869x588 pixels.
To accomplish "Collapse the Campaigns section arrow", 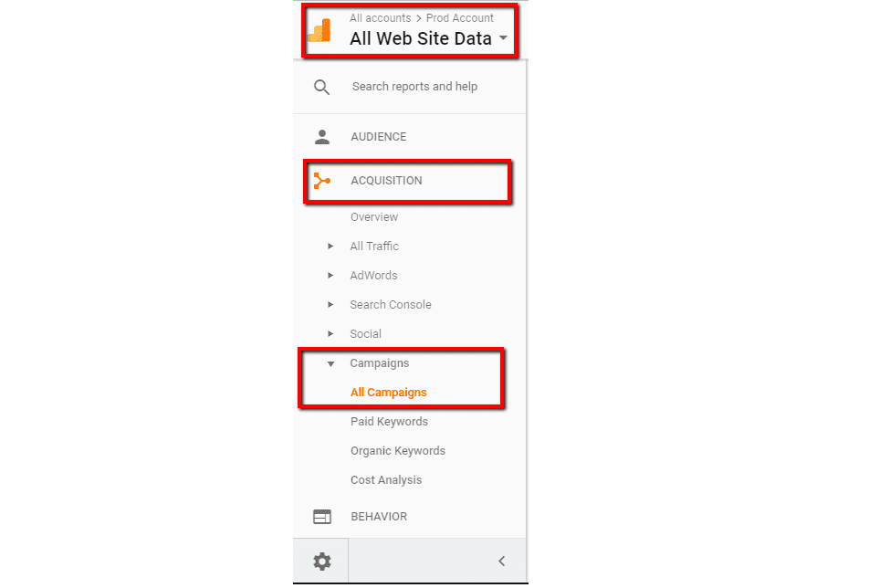I will [330, 363].
